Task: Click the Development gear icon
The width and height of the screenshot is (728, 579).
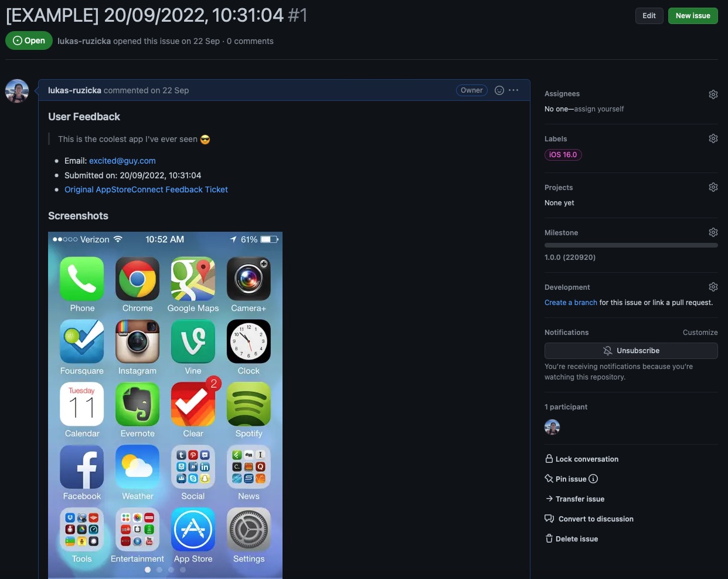Action: (713, 287)
